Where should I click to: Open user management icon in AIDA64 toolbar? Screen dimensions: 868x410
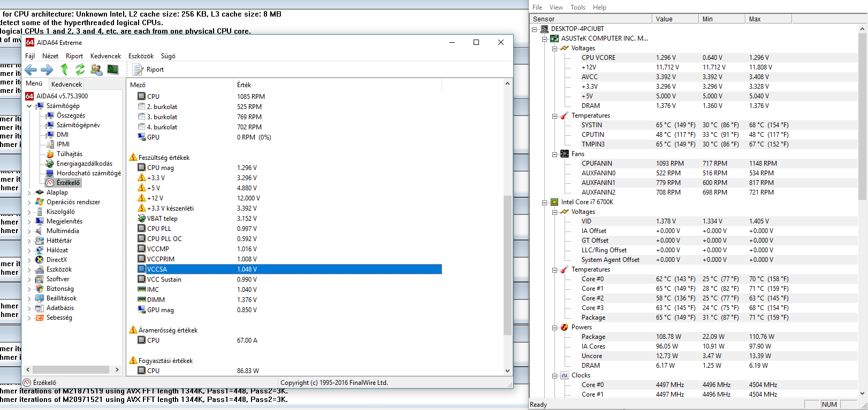[96, 69]
